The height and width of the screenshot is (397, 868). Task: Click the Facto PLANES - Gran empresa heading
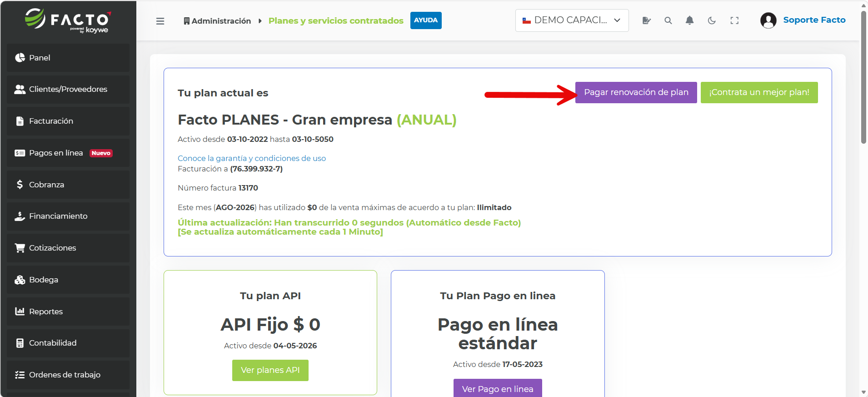pos(317,120)
